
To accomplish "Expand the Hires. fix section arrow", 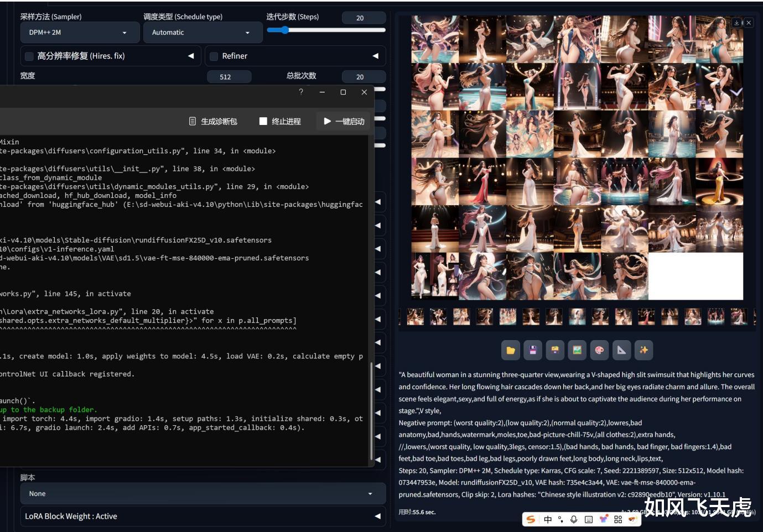I will pos(191,56).
